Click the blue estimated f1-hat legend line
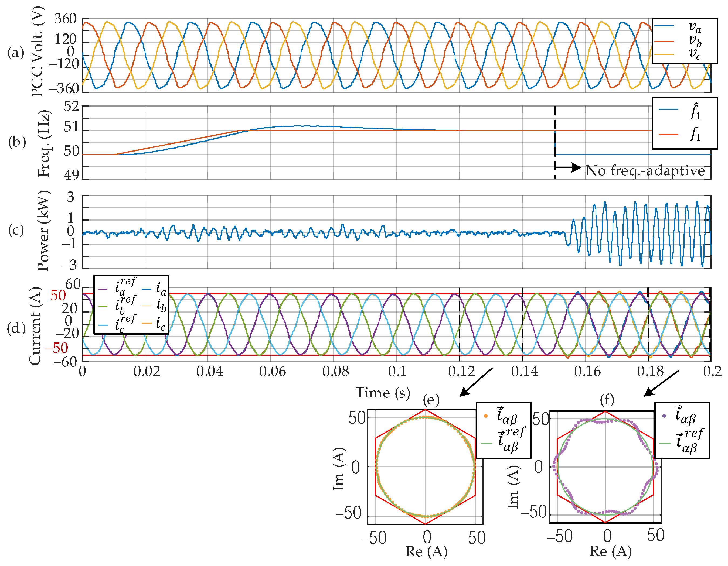Viewport: 728px width, 566px height. tap(668, 109)
